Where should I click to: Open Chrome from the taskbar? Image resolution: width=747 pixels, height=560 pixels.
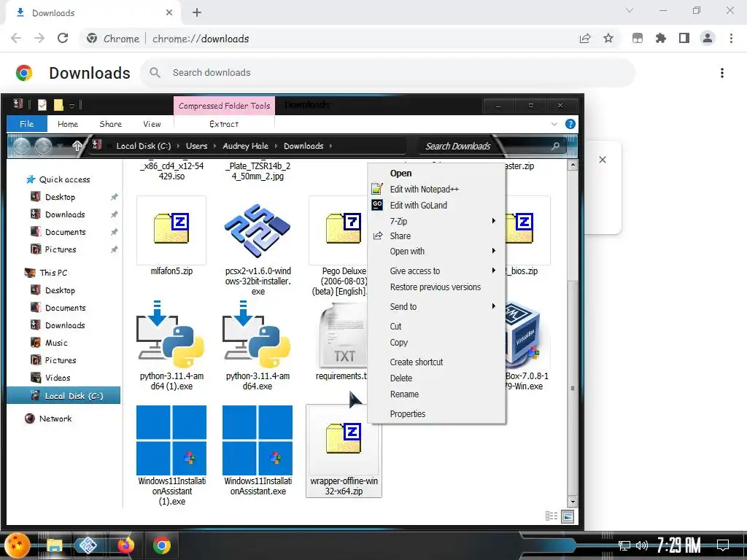click(x=162, y=545)
